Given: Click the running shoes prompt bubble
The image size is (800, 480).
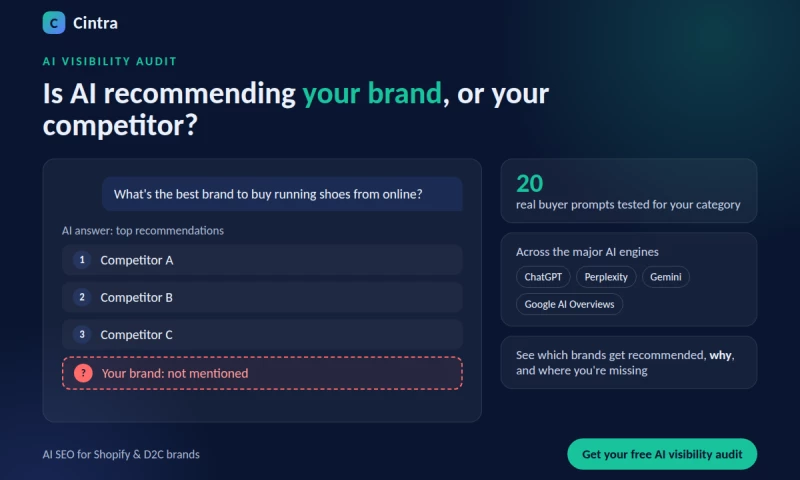Looking at the screenshot, I should [282, 194].
